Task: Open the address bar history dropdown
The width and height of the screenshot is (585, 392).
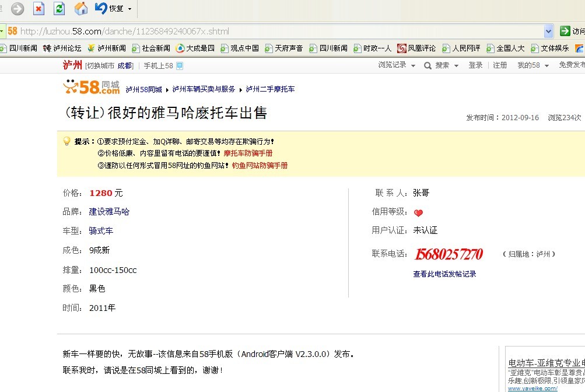Action: click(x=548, y=32)
